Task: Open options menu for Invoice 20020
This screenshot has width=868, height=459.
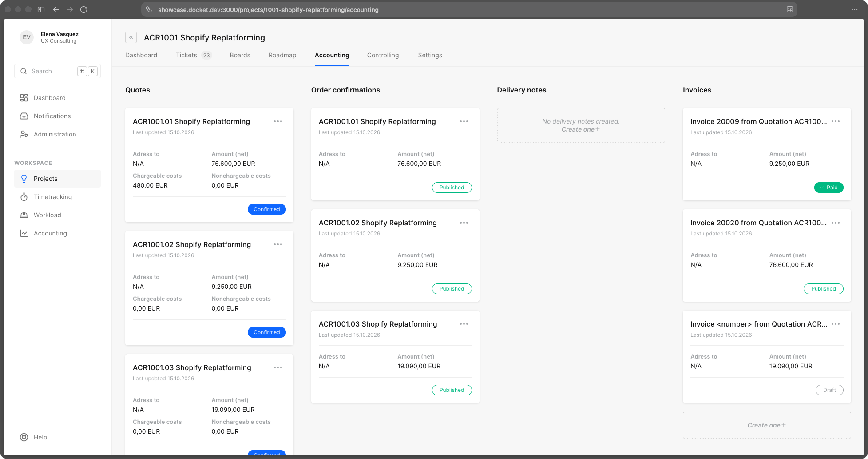Action: pyautogui.click(x=836, y=223)
